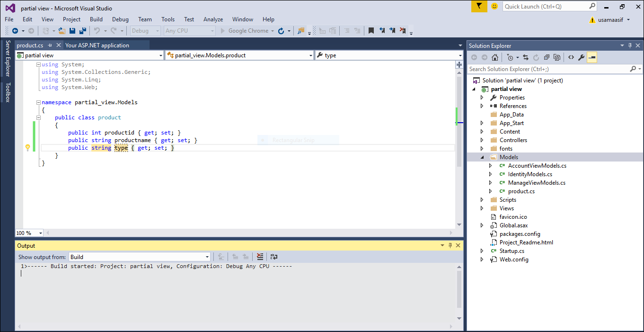644x332 pixels.
Task: Click View Code icon in Solution Explorer
Action: click(x=571, y=57)
